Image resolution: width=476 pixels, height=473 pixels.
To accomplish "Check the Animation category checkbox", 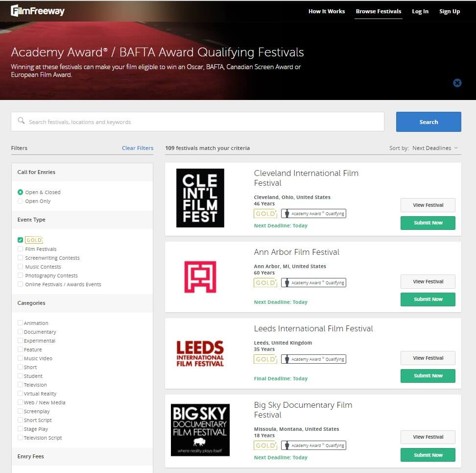I will 21,323.
